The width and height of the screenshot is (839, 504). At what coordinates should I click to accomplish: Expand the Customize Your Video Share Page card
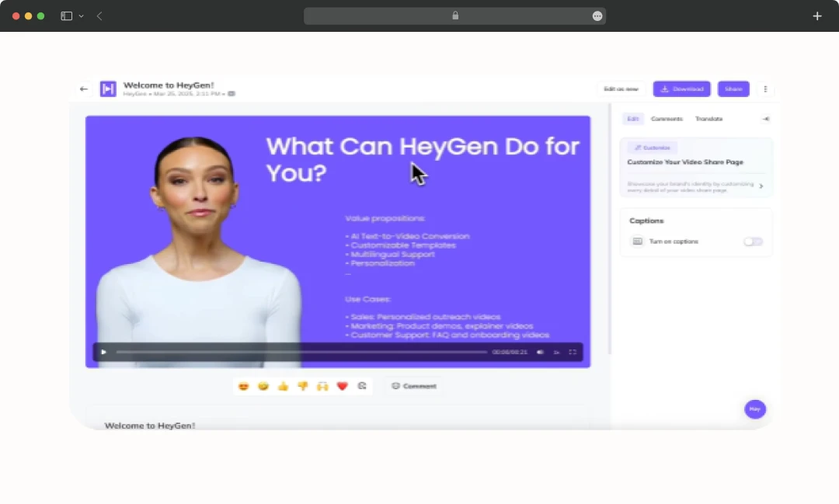[x=761, y=186]
